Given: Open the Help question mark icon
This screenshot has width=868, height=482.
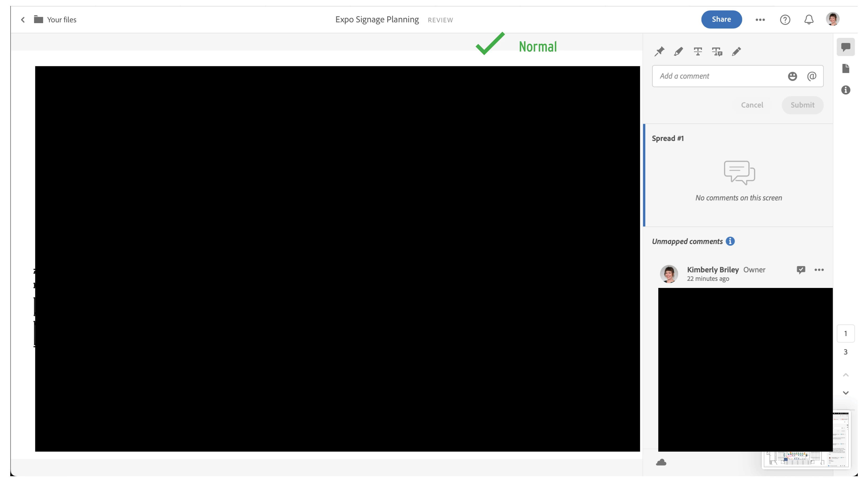Looking at the screenshot, I should tap(785, 19).
